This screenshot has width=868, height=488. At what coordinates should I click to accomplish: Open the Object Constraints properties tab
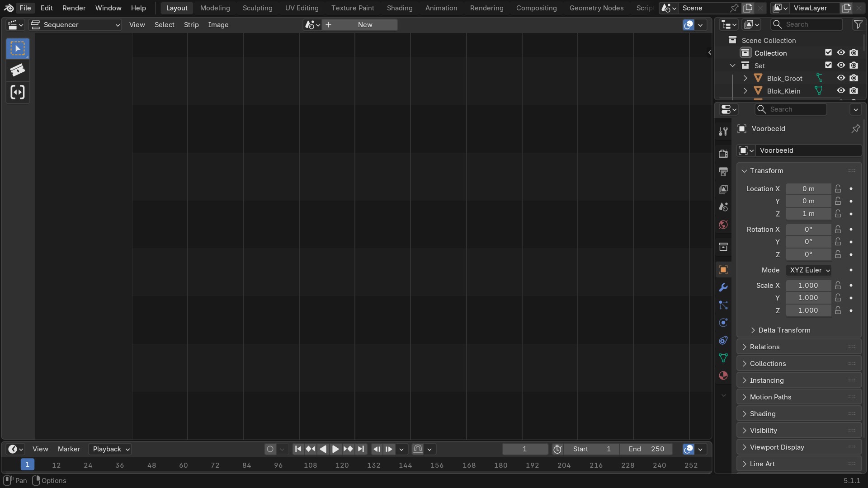tap(723, 340)
